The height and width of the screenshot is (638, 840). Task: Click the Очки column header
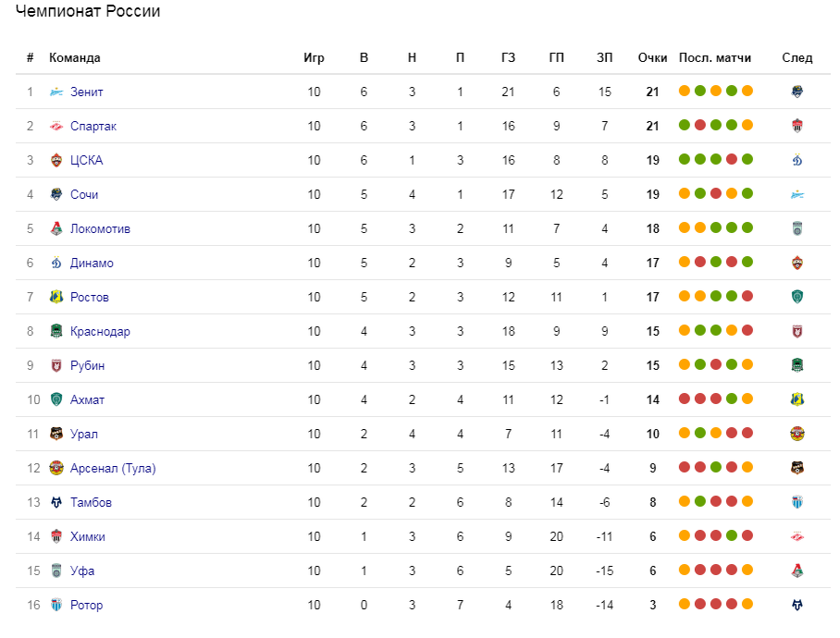pos(652,58)
